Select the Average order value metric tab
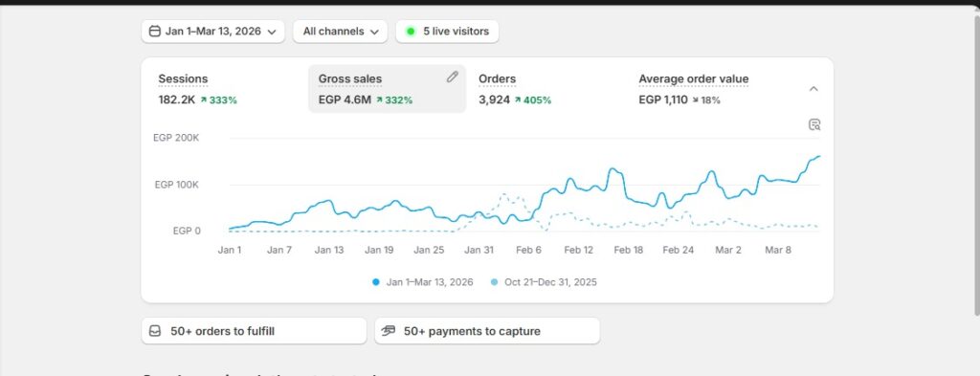The height and width of the screenshot is (376, 980). pyautogui.click(x=707, y=89)
